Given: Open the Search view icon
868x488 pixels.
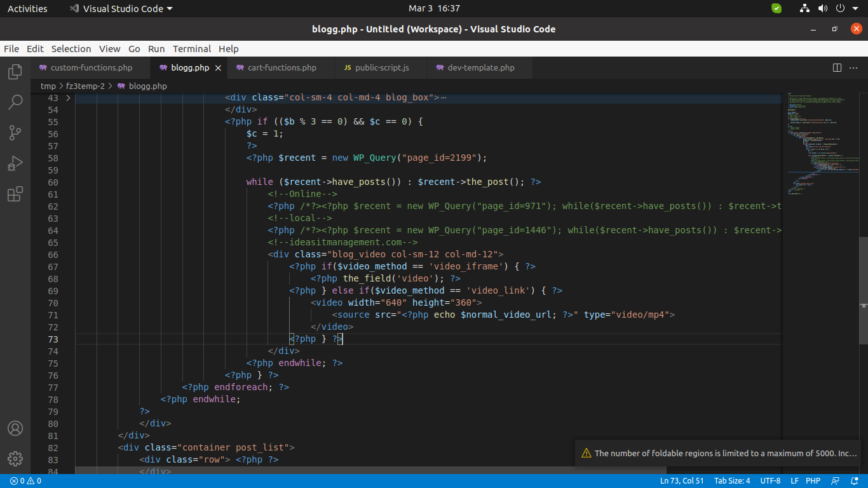Looking at the screenshot, I should [15, 102].
